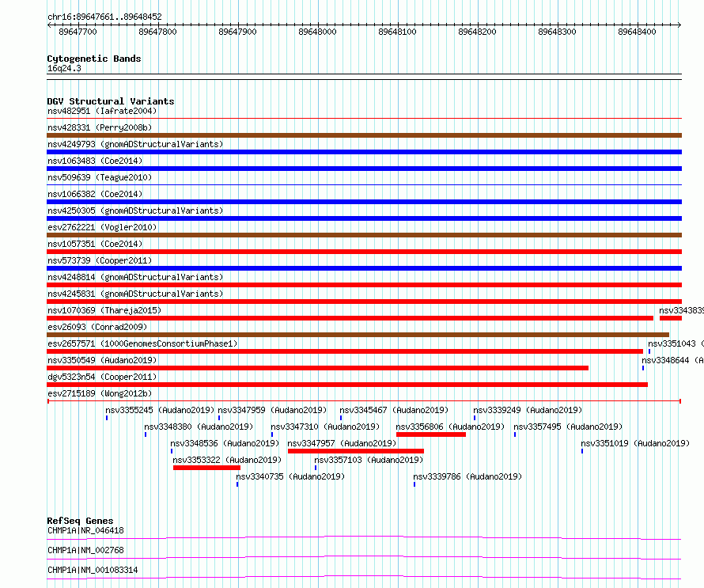Click the nsv1057351 (Coe2014) red bar
704x588 pixels.
(364, 252)
